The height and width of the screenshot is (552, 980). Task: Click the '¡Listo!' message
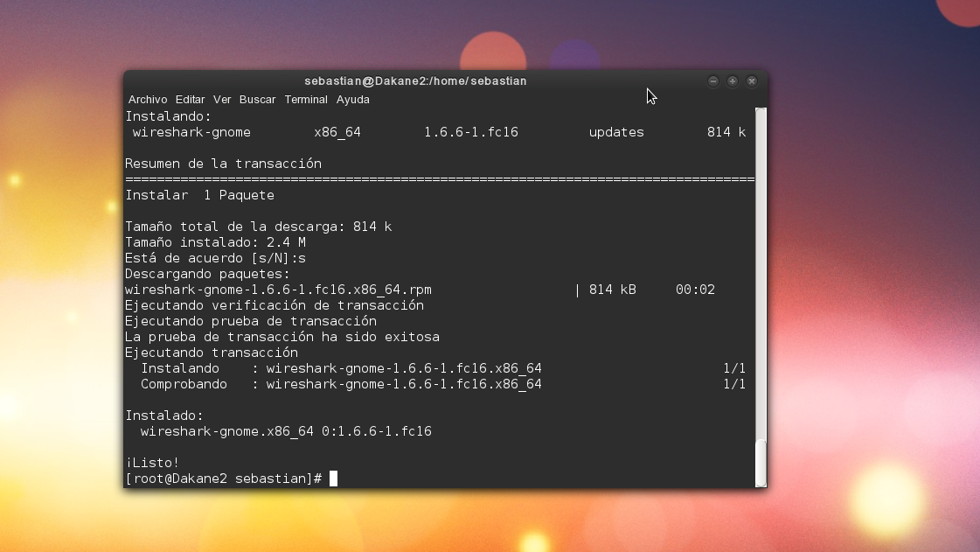(x=152, y=463)
